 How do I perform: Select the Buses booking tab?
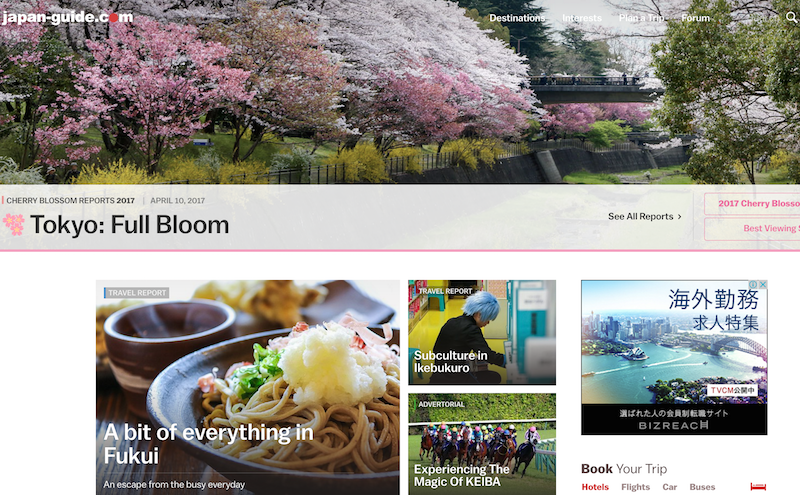pyautogui.click(x=702, y=487)
